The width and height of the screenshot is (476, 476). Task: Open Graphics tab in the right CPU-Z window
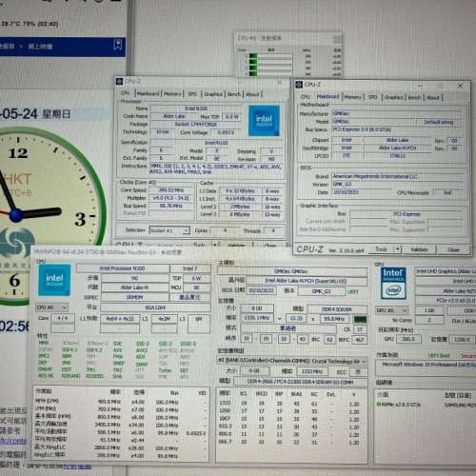[393, 97]
